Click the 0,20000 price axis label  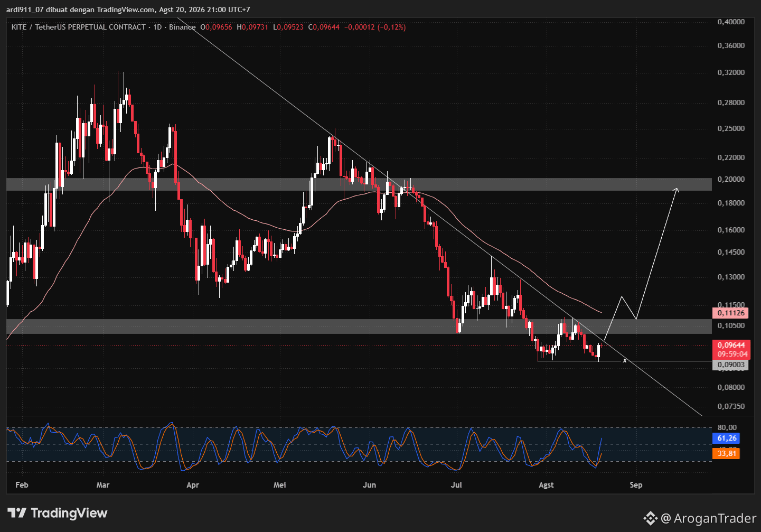pyautogui.click(x=731, y=179)
